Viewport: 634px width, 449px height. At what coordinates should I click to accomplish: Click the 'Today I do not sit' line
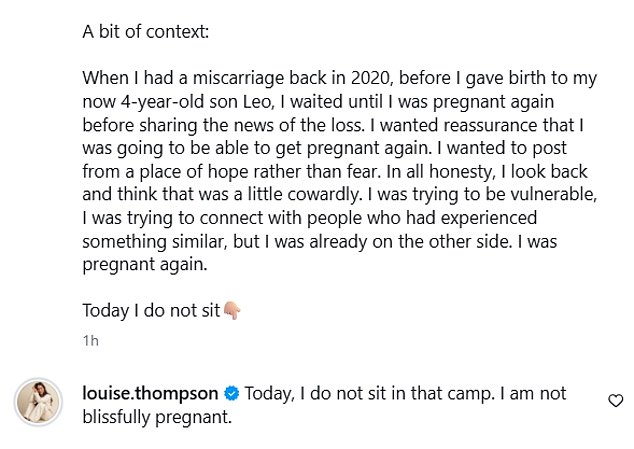point(150,310)
